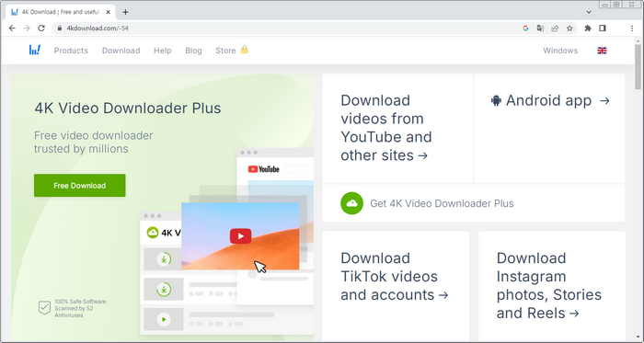This screenshot has width=644, height=343.
Task: Click the page vertical scrollbar thumb
Action: click(638, 68)
